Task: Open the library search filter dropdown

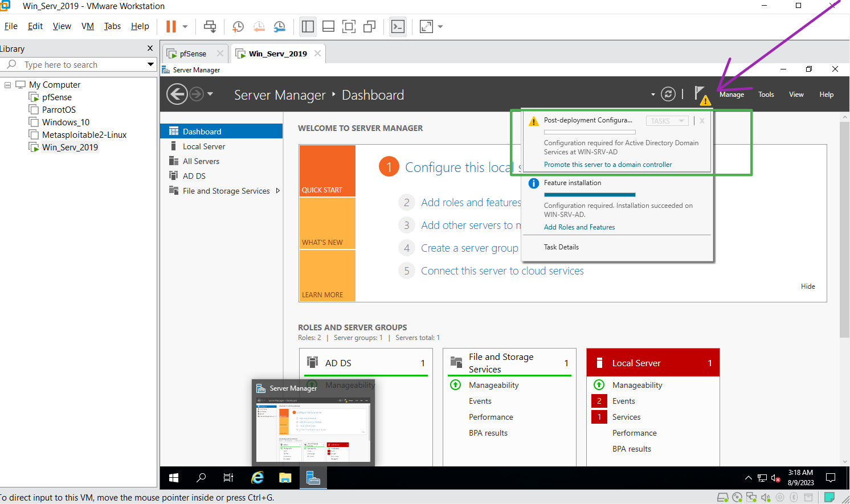Action: point(151,64)
